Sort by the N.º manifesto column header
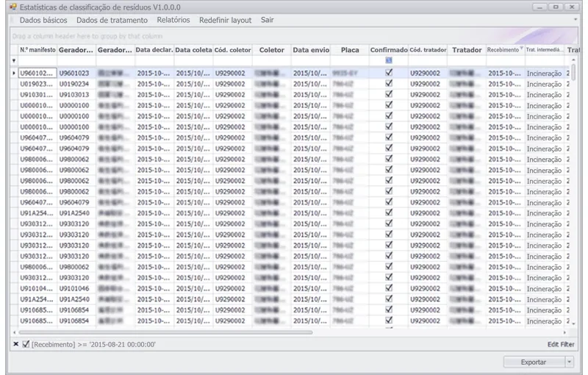The height and width of the screenshot is (375, 588). [38, 50]
